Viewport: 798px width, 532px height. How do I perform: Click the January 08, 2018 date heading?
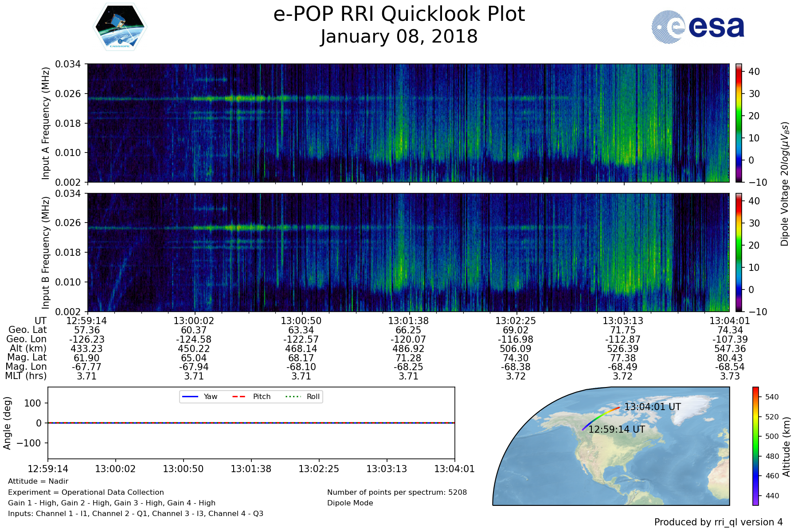pos(399,37)
